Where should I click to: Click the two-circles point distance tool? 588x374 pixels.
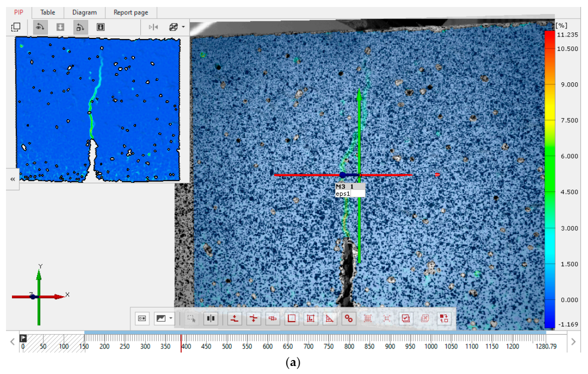tap(348, 318)
